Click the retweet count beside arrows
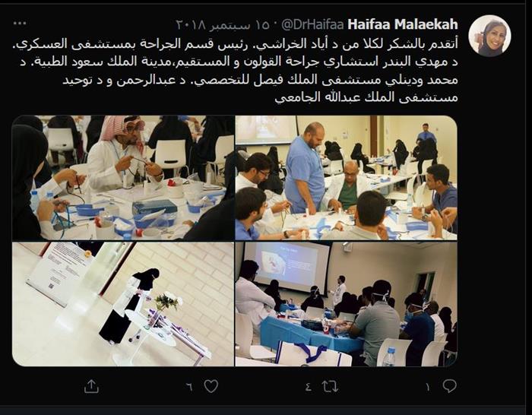The image size is (532, 415). pyautogui.click(x=308, y=386)
